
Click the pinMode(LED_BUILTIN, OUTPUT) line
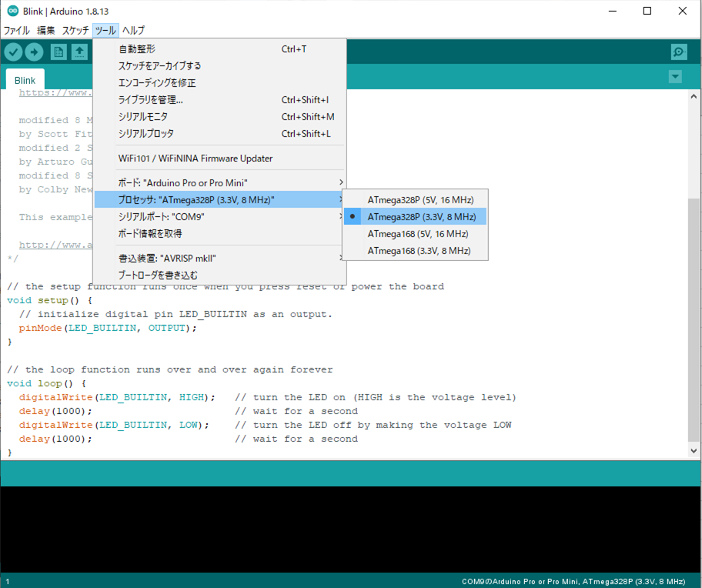[108, 328]
